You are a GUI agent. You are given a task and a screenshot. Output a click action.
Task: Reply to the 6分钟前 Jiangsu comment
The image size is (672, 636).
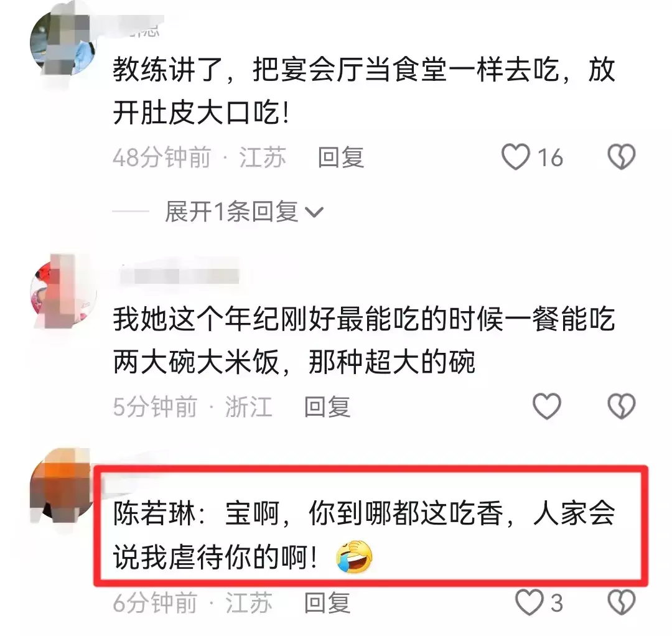(x=327, y=602)
